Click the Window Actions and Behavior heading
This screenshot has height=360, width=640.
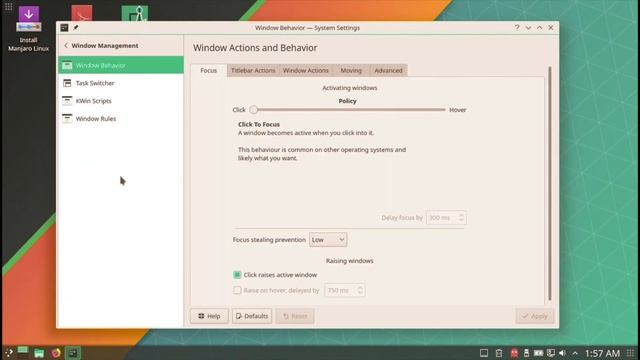point(255,48)
